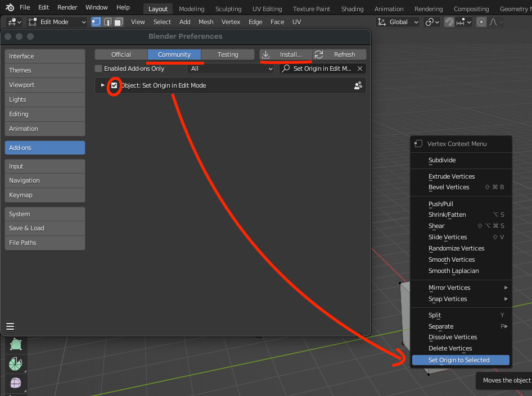Clear the add-on search field
Screen dimensions: 532x396
click(360, 69)
